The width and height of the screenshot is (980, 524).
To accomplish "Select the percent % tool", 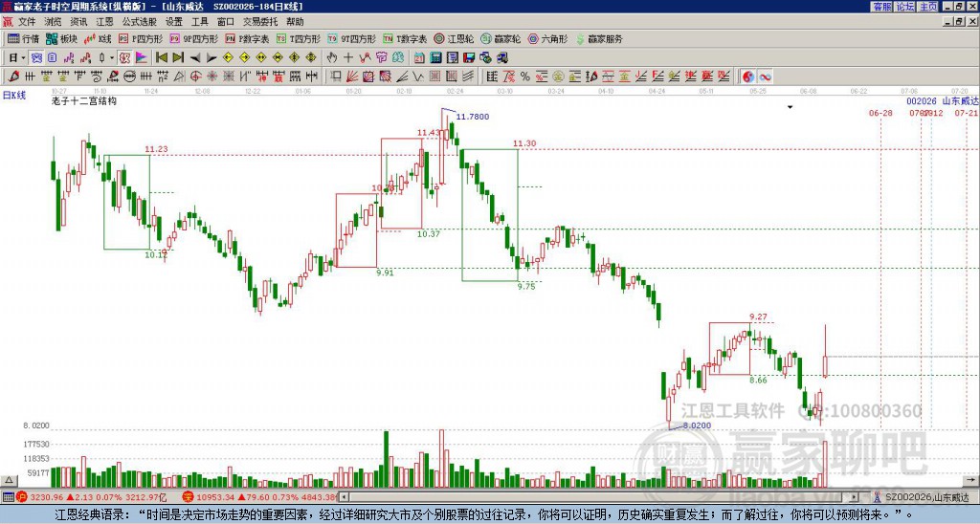I will pyautogui.click(x=525, y=76).
